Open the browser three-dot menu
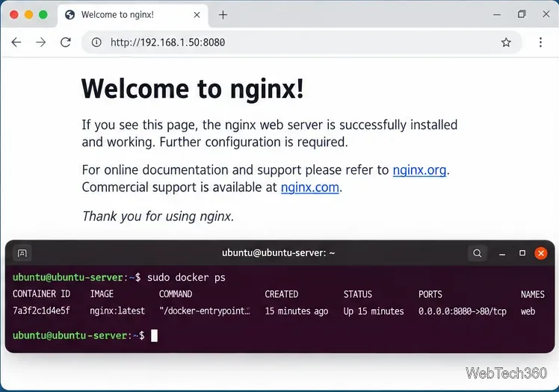The height and width of the screenshot is (392, 559). click(x=540, y=43)
